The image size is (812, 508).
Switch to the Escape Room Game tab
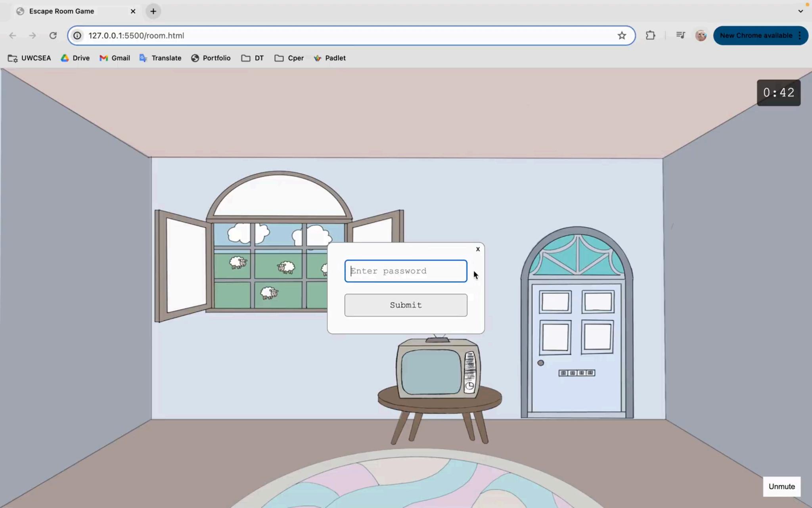coord(61,11)
